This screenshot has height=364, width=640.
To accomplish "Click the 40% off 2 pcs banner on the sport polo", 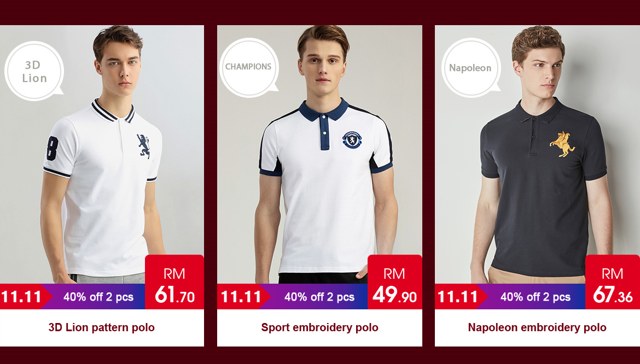I will pos(319,296).
